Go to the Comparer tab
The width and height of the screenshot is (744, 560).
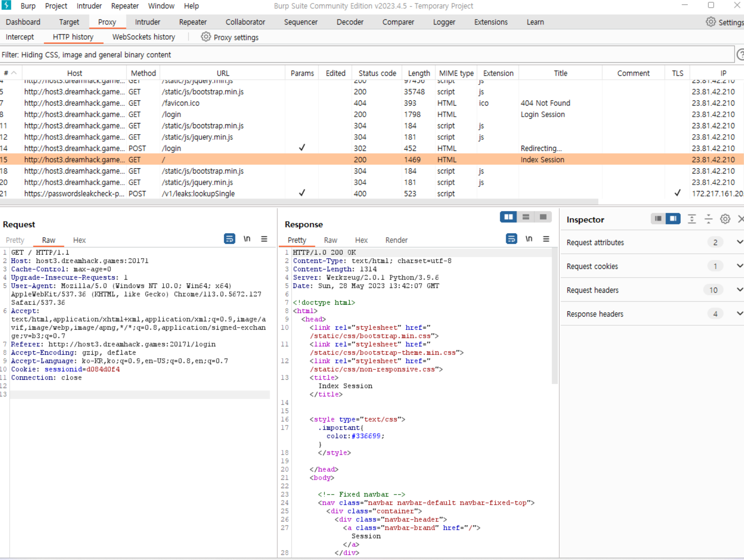tap(398, 22)
